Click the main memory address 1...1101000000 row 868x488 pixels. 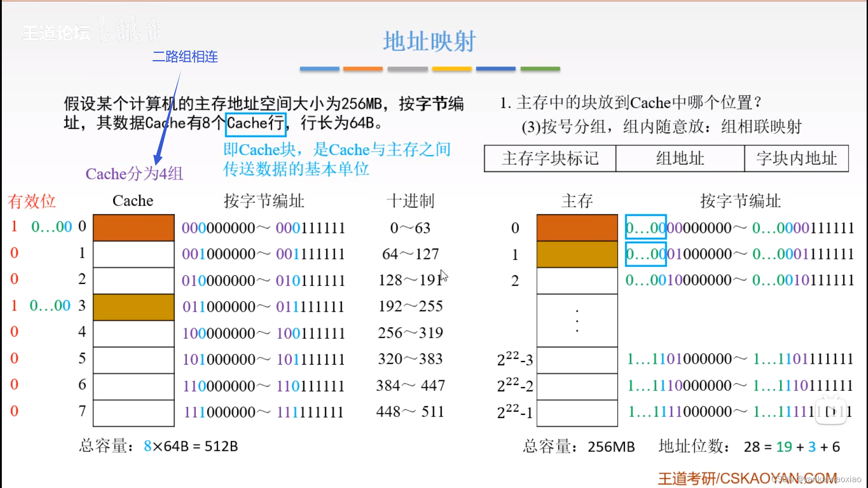(x=740, y=359)
